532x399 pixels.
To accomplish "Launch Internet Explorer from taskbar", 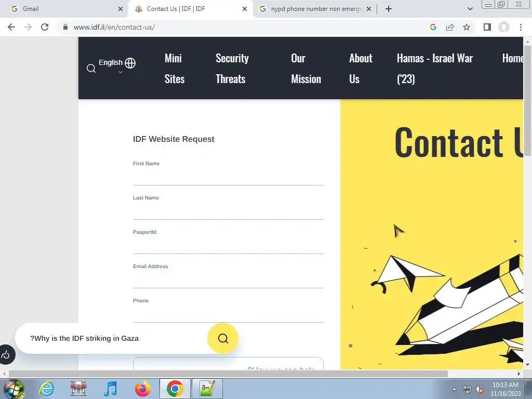I will coord(46,389).
